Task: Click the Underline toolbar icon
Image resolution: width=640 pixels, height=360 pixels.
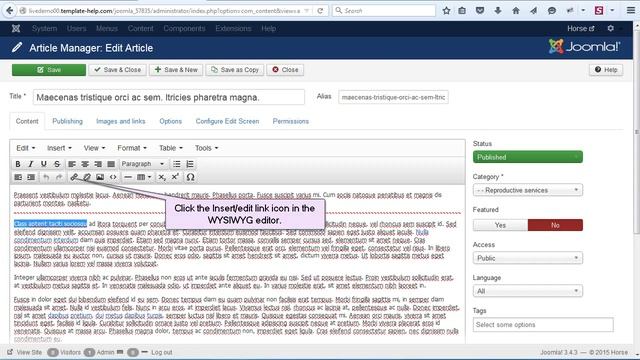Action: [44, 164]
